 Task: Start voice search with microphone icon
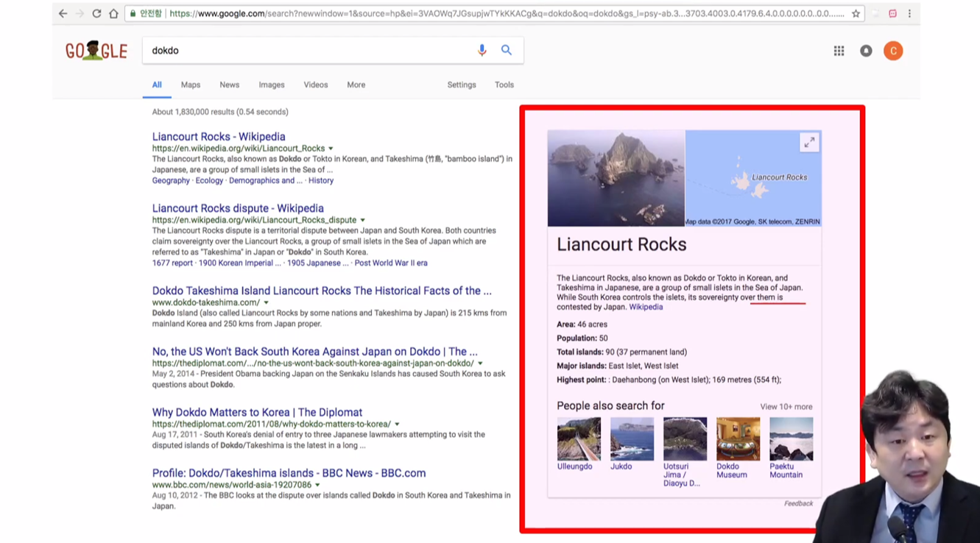tap(482, 50)
